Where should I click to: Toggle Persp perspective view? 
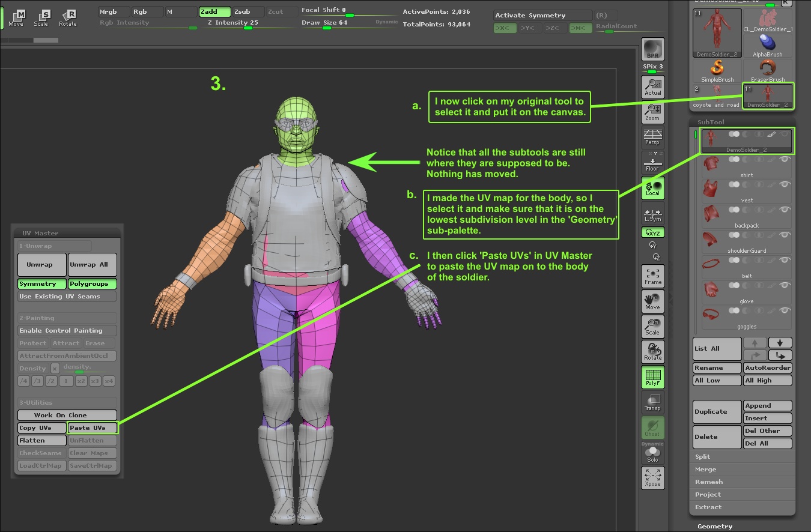652,138
